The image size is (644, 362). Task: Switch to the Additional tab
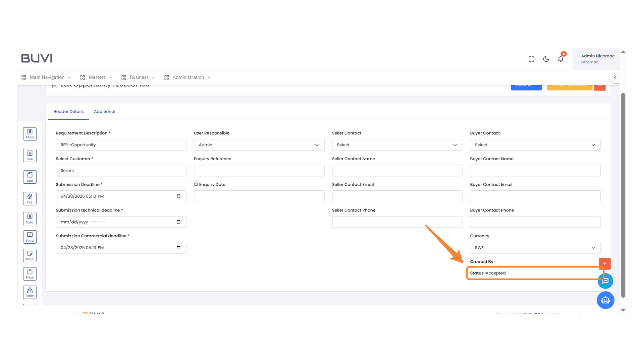(x=104, y=112)
